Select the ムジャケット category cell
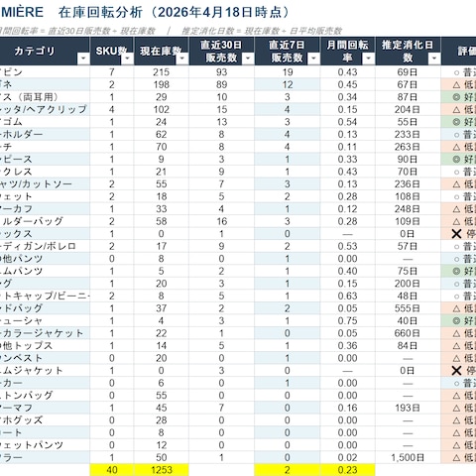The width and height of the screenshot is (476, 476). (x=45, y=371)
